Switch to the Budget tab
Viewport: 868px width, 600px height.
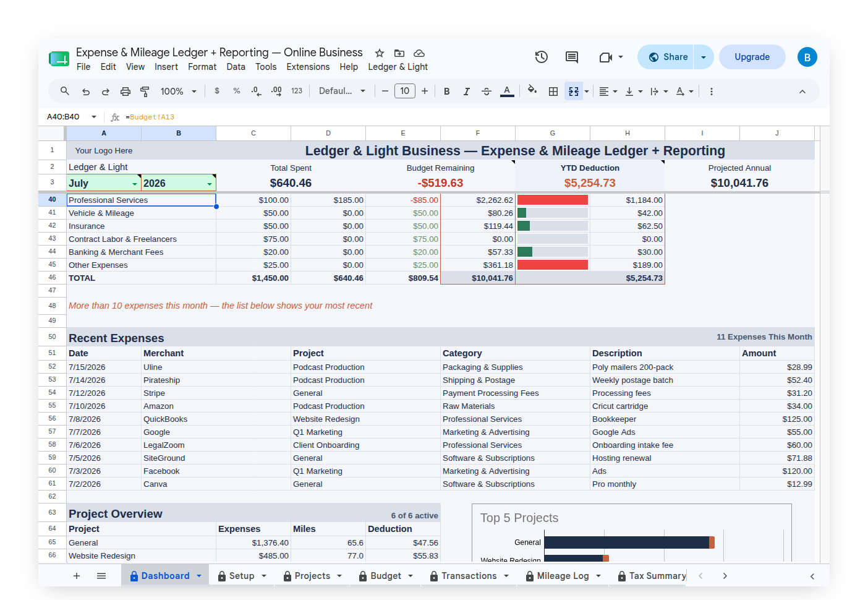point(386,576)
